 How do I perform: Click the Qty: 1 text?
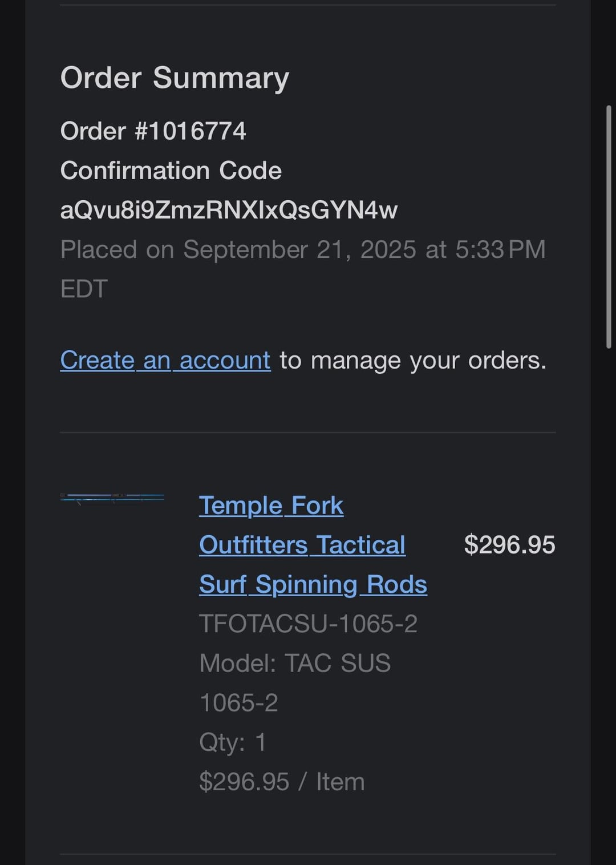click(232, 742)
